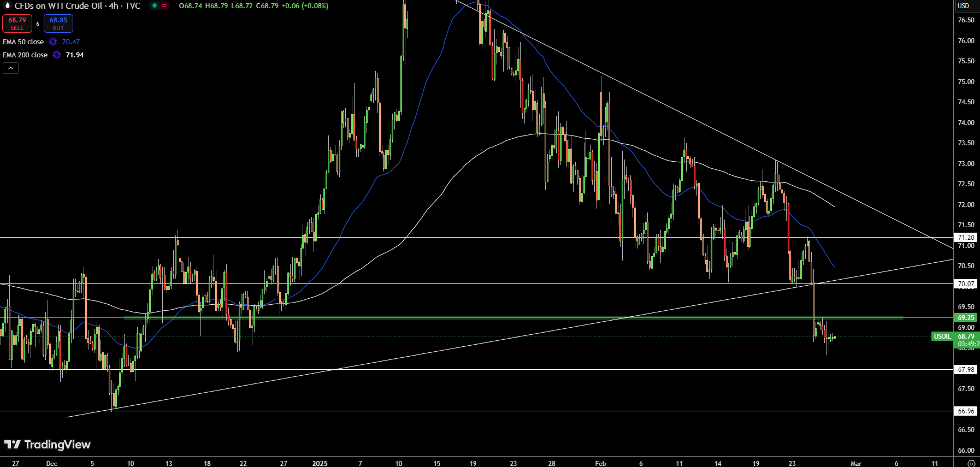Open the USD currency selector
The image size is (980, 467).
click(x=963, y=5)
